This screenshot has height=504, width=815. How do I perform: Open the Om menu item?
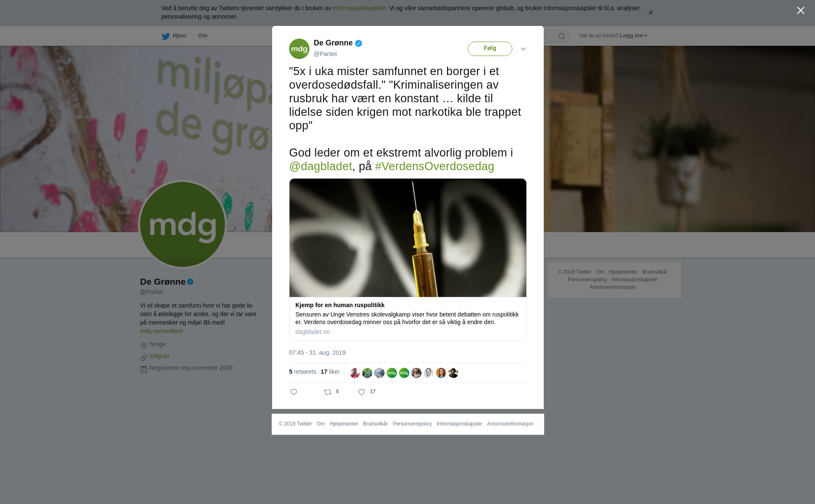tap(202, 36)
